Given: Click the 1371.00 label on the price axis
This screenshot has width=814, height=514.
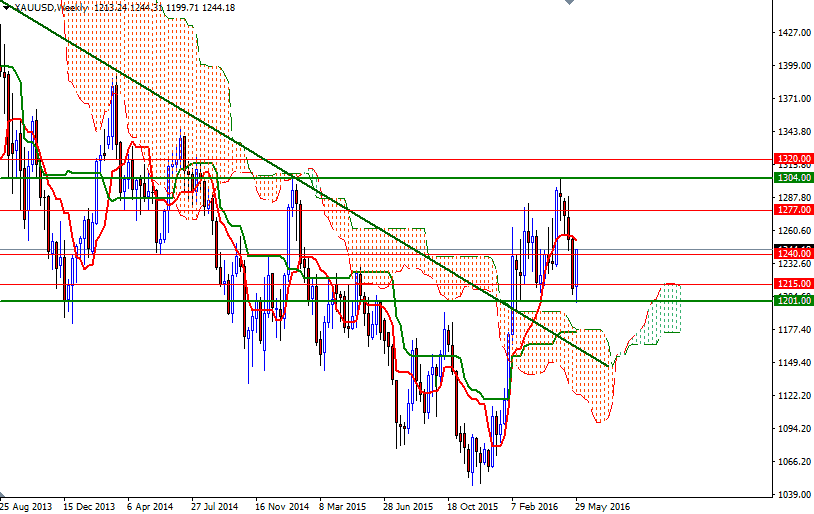Looking at the screenshot, I should point(791,99).
